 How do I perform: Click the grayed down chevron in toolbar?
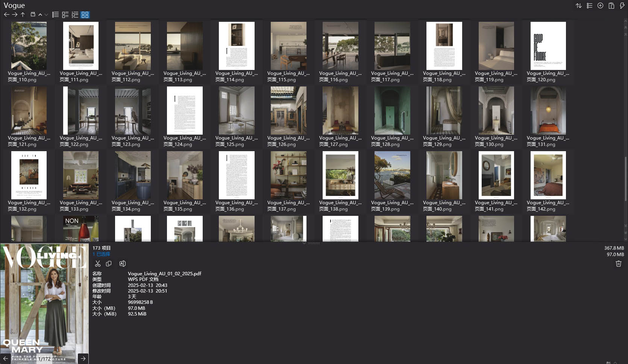click(x=46, y=15)
